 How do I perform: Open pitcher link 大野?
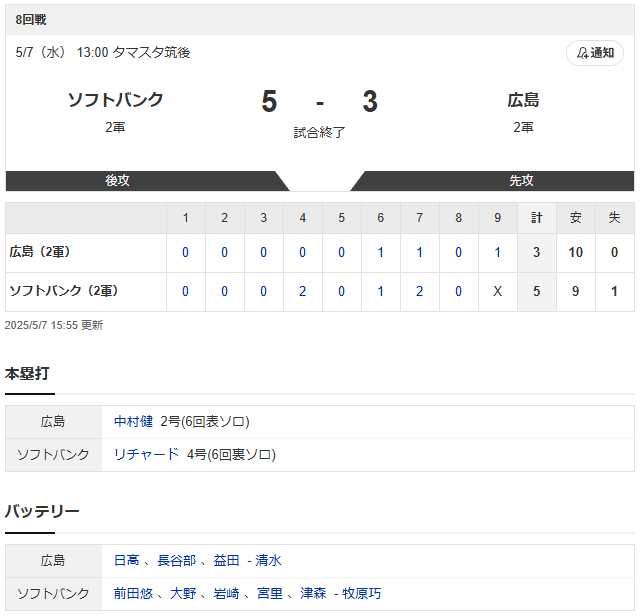pos(183,593)
